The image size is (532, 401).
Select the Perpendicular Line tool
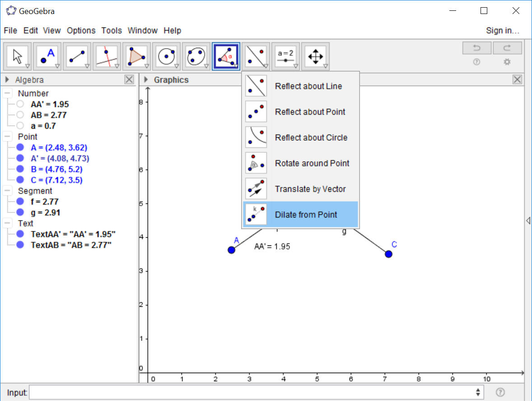coord(107,55)
